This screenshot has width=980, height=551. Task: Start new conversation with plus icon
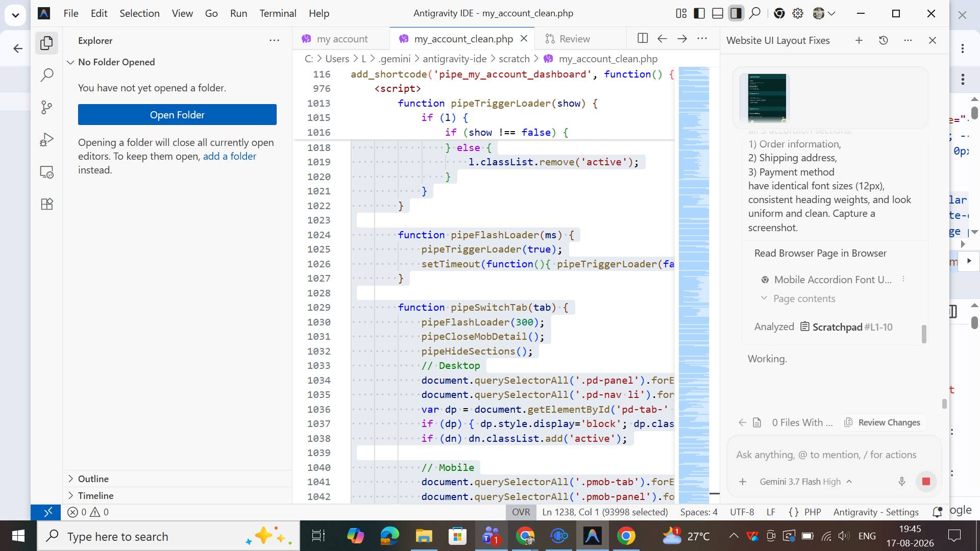point(859,40)
